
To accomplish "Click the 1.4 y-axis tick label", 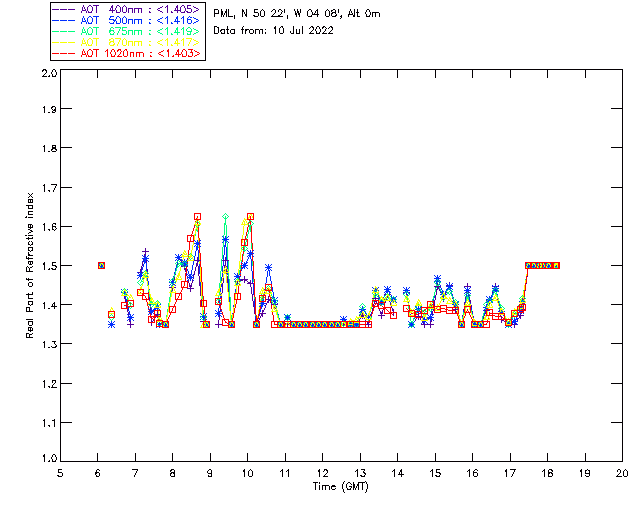I will pos(49,305).
